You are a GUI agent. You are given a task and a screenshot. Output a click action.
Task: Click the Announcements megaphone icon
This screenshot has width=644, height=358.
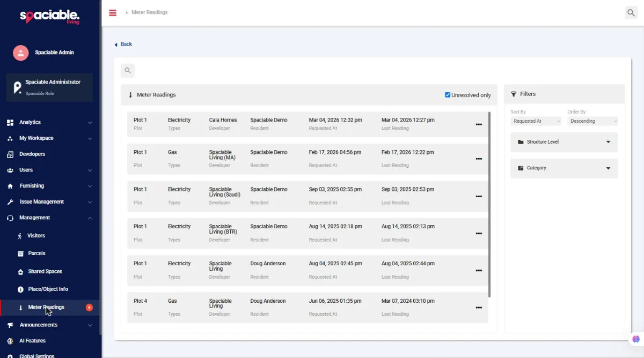[10, 325]
